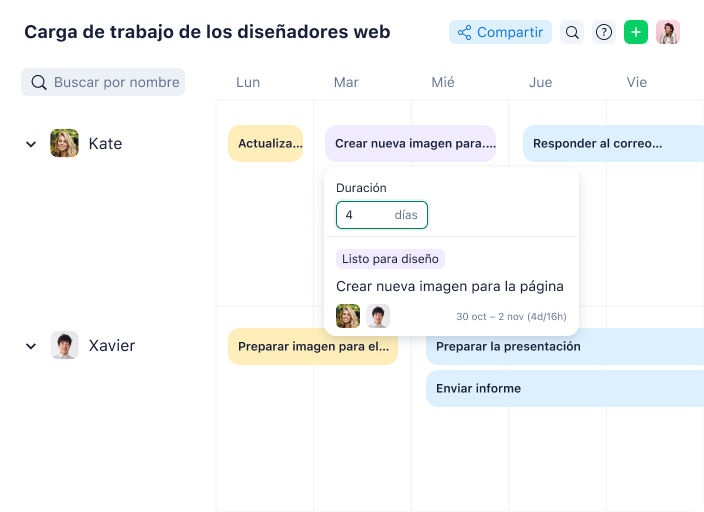This screenshot has width=704, height=512.
Task: Open the Actualiza... task on Monday
Action: [x=265, y=143]
